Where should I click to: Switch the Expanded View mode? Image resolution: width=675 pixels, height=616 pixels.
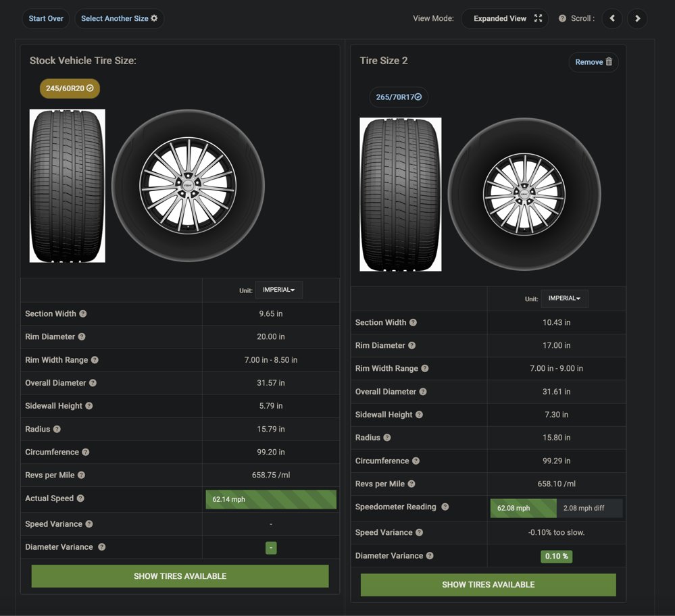(x=505, y=18)
